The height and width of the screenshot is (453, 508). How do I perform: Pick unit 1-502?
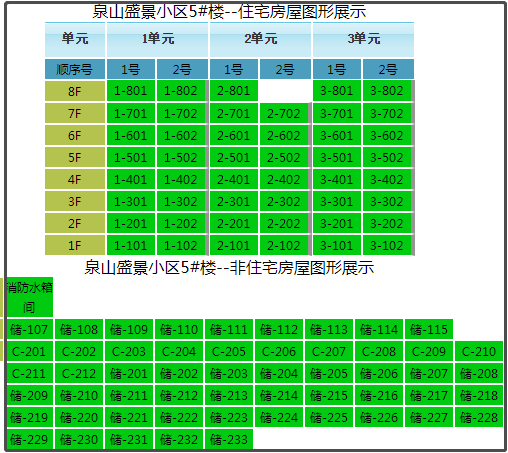[181, 158]
